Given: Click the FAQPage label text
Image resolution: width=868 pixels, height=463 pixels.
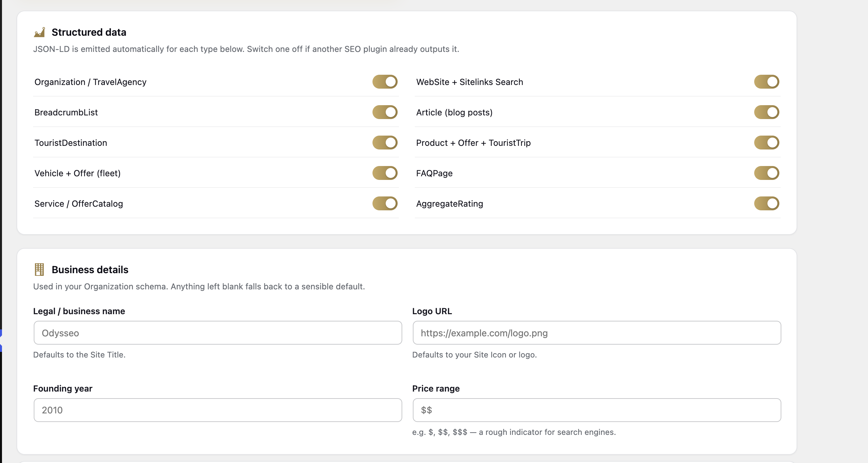Looking at the screenshot, I should (434, 173).
